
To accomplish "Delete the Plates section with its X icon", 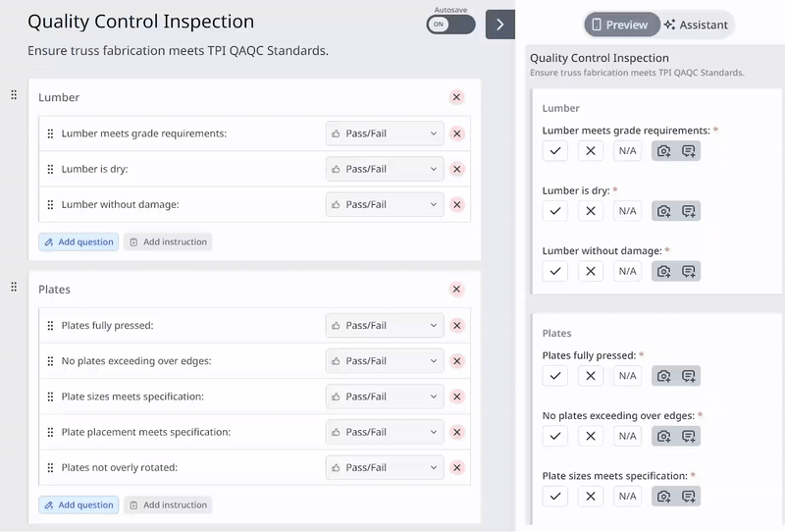I will pyautogui.click(x=456, y=290).
